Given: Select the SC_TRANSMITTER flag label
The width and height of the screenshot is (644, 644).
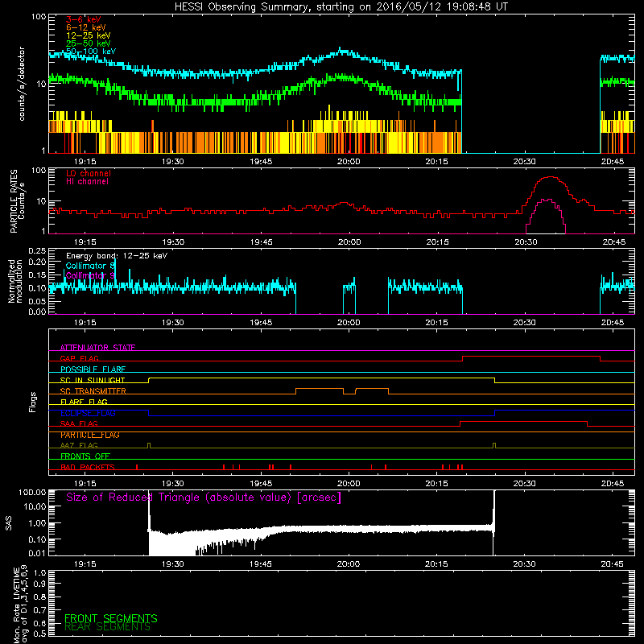Looking at the screenshot, I should tap(93, 391).
